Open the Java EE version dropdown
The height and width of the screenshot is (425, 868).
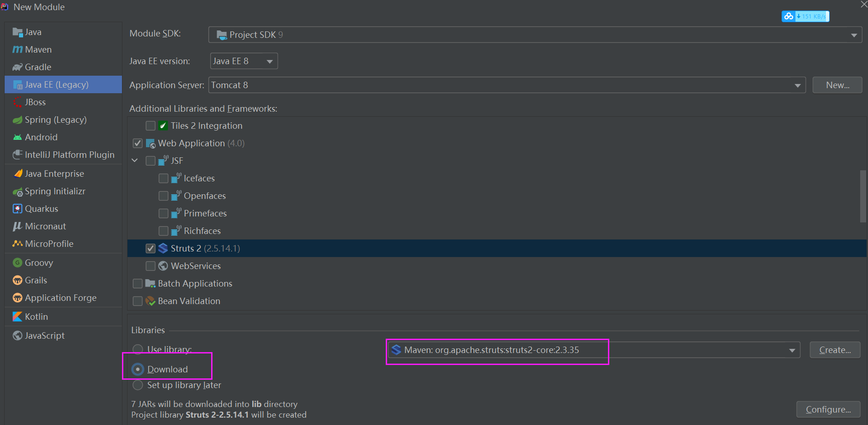coord(269,60)
